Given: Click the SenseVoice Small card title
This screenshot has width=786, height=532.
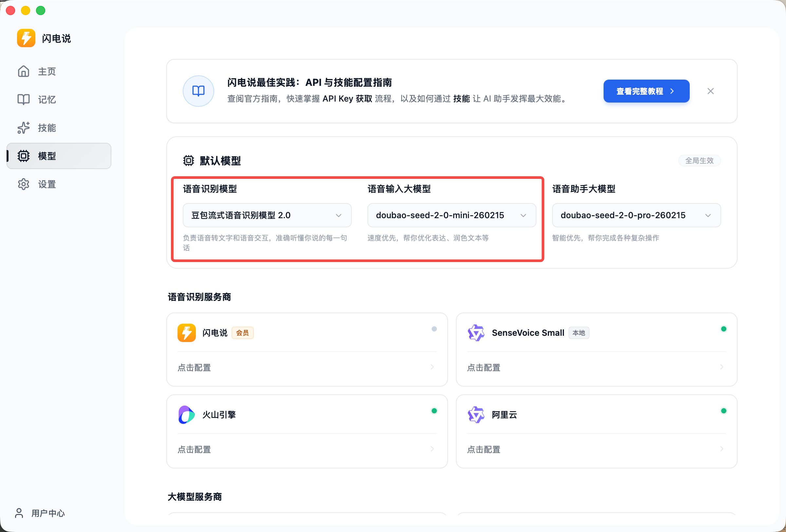Looking at the screenshot, I should tap(528, 333).
